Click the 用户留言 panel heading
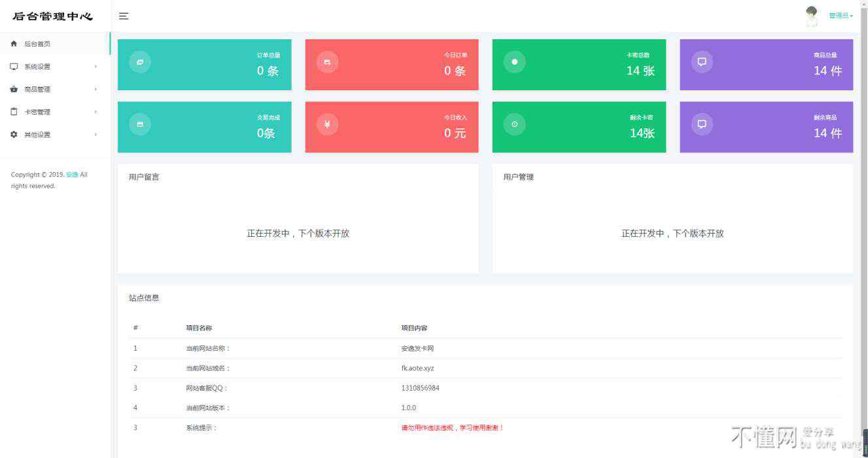Image resolution: width=868 pixels, height=458 pixels. pos(144,177)
